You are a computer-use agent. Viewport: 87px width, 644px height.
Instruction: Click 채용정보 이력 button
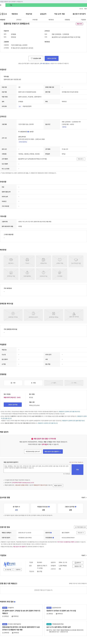(78, 566)
